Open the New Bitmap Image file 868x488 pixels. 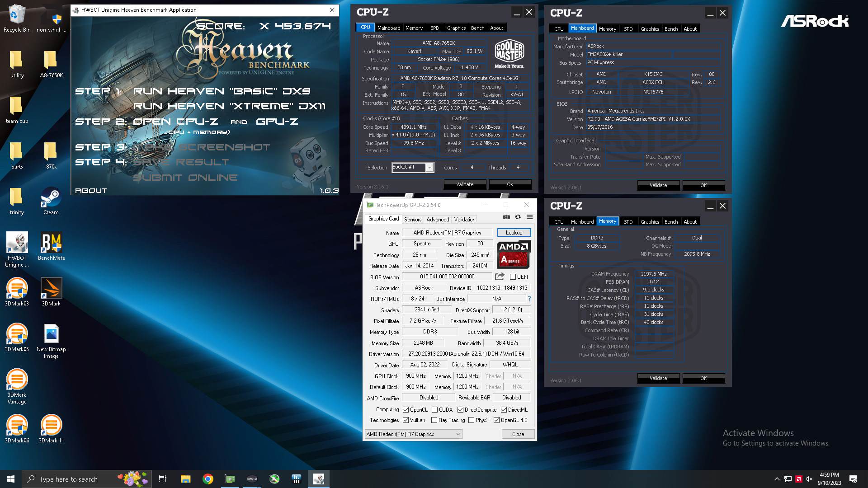52,341
